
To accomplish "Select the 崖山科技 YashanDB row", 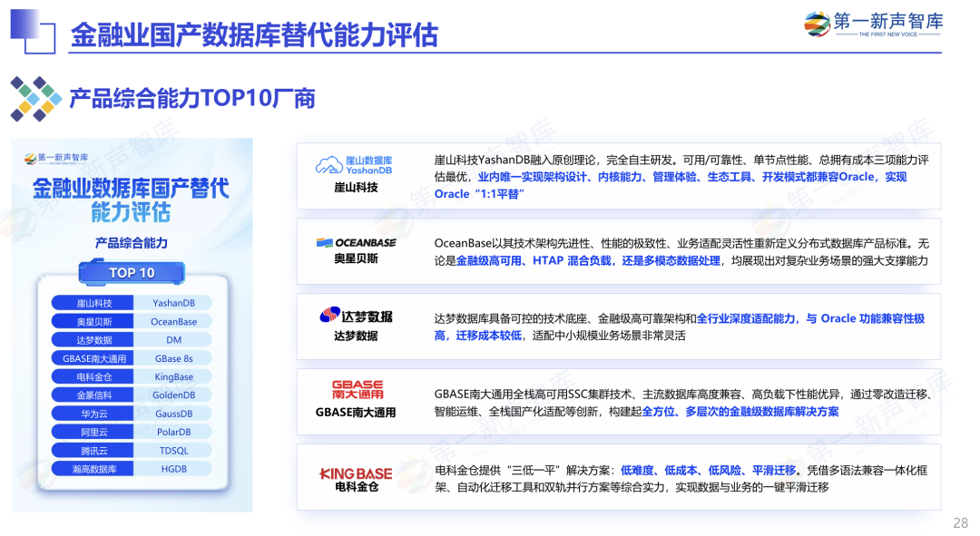I will (x=131, y=302).
